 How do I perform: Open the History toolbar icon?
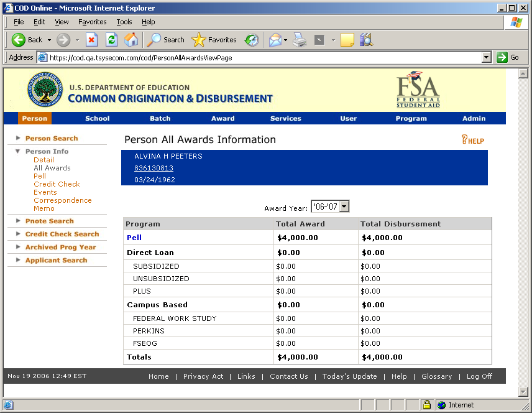[x=252, y=40]
